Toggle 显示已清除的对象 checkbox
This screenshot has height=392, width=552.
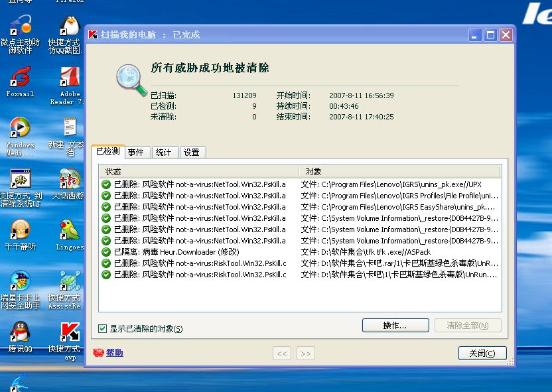(102, 329)
